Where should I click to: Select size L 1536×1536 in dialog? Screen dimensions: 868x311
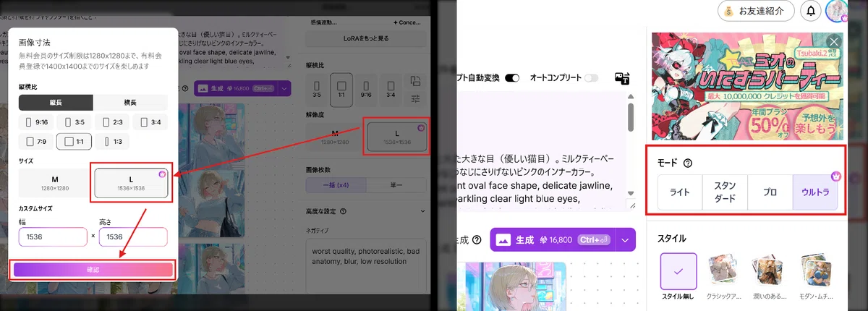click(131, 183)
